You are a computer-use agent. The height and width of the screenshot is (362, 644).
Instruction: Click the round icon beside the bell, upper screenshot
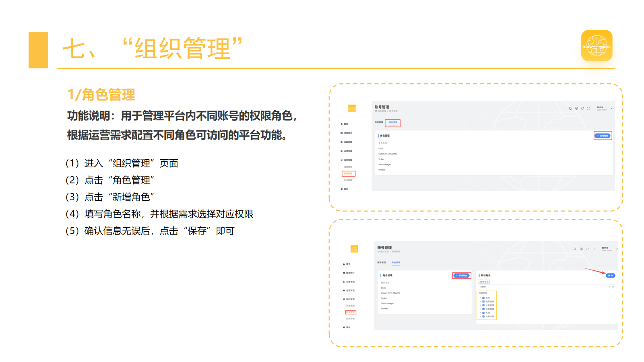pos(576,108)
